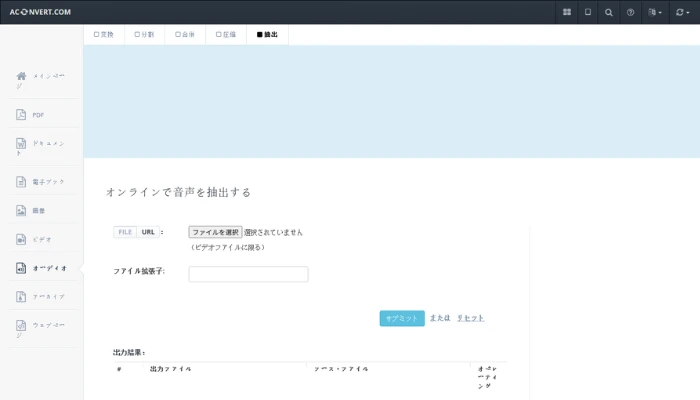Click the ファイルを選択 button
Viewport: 700px width, 400px height.
click(215, 232)
